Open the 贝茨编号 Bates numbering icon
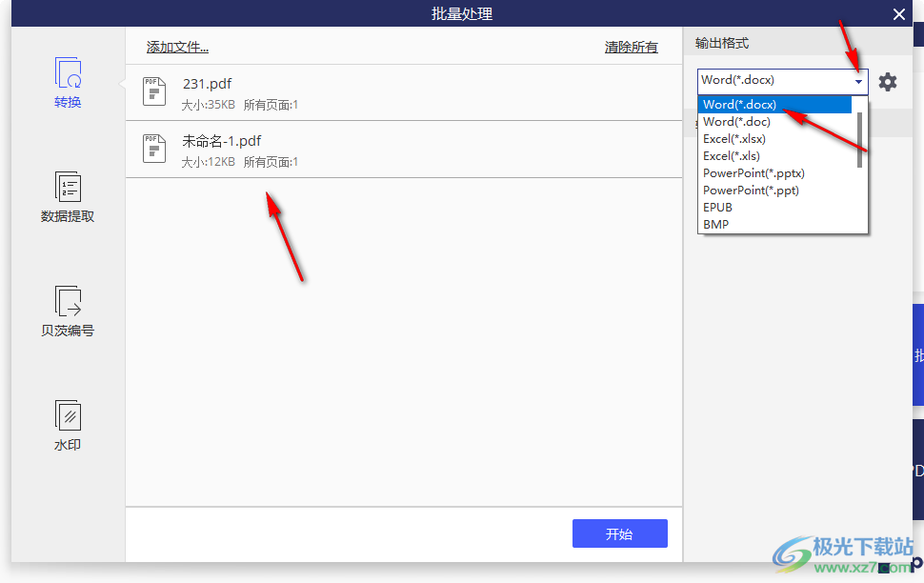The image size is (924, 583). (x=68, y=302)
